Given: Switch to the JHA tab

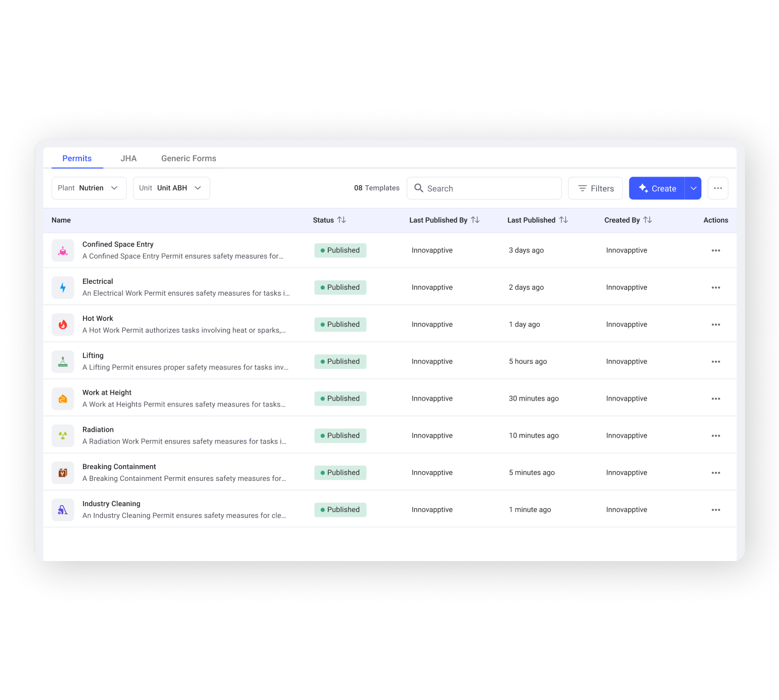Looking at the screenshot, I should click(x=128, y=158).
